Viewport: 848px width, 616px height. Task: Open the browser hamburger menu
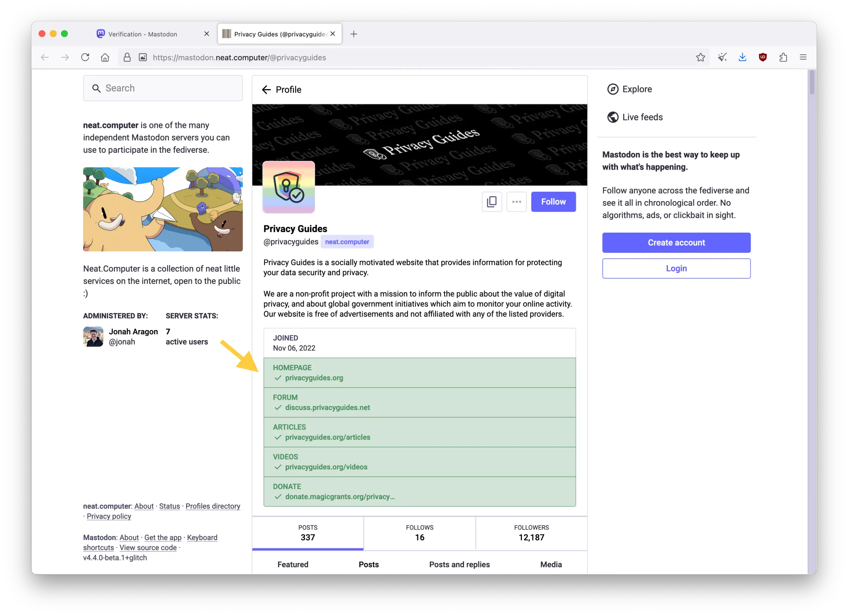point(803,57)
